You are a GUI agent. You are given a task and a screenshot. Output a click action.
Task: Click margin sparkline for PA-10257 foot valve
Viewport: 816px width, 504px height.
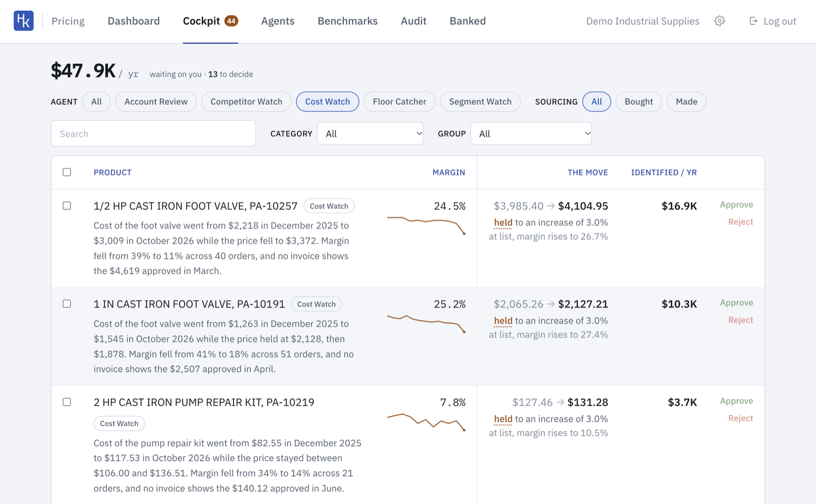tap(426, 225)
